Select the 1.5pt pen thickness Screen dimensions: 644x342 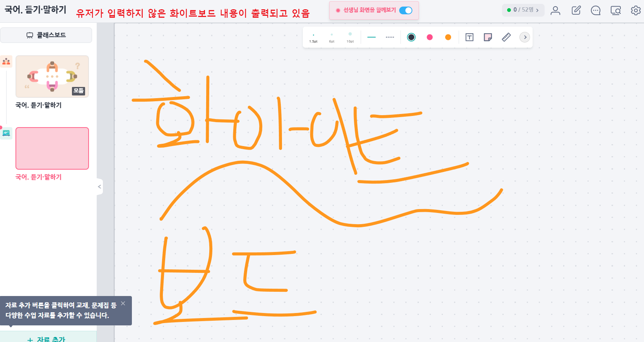pyautogui.click(x=313, y=37)
